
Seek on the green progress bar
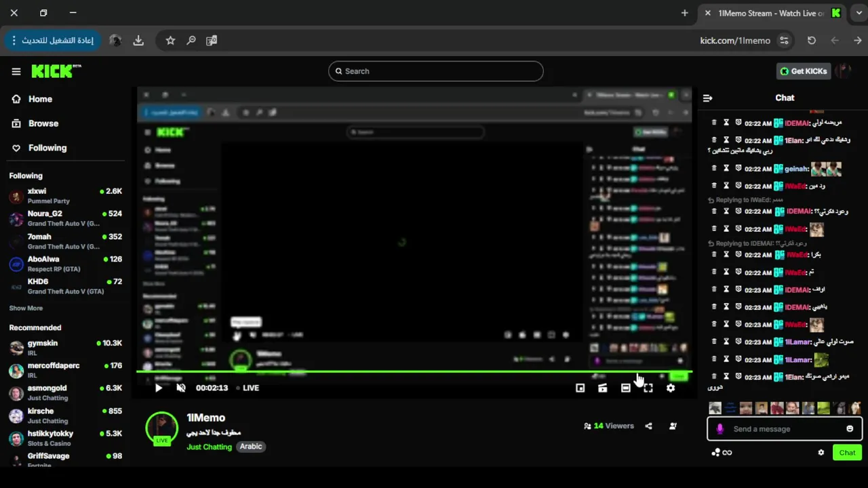click(x=414, y=371)
